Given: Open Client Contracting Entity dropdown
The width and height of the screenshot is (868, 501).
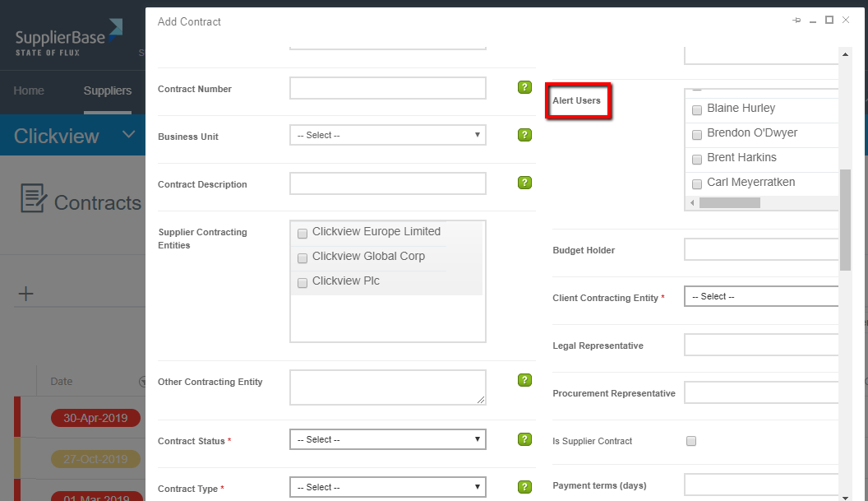Looking at the screenshot, I should pos(761,296).
